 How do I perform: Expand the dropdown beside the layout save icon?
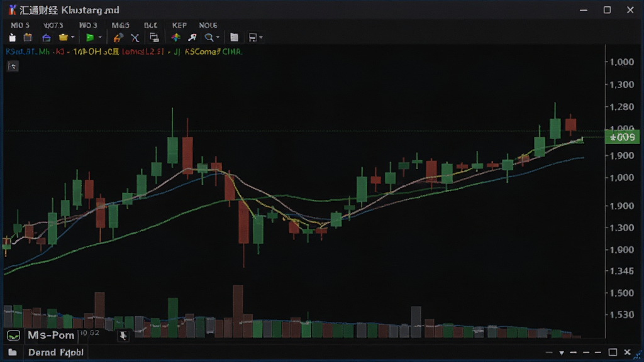(261, 37)
